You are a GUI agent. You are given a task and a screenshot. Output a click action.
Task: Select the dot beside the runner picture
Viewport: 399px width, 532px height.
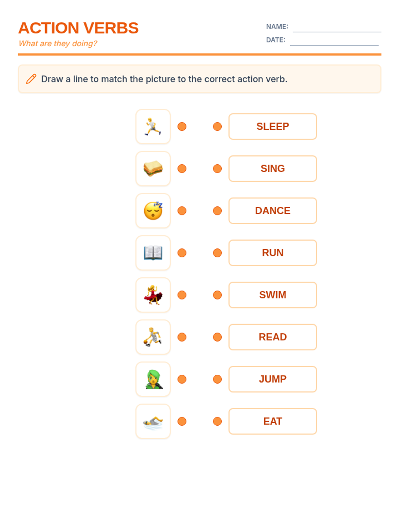coord(182,127)
